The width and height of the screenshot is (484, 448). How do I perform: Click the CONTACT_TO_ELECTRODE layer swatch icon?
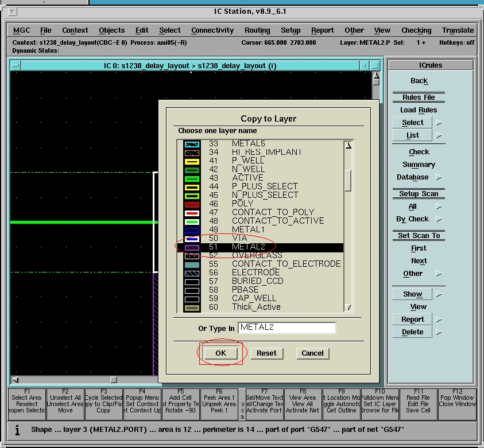click(x=192, y=264)
